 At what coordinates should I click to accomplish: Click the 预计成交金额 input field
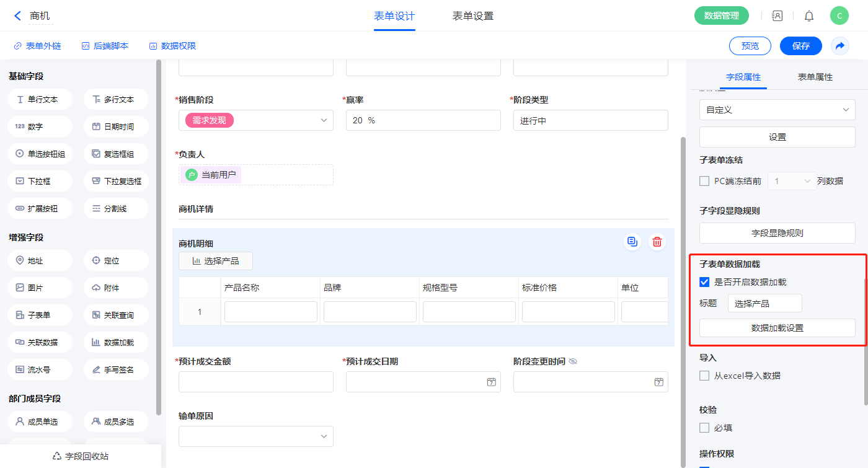click(x=255, y=382)
